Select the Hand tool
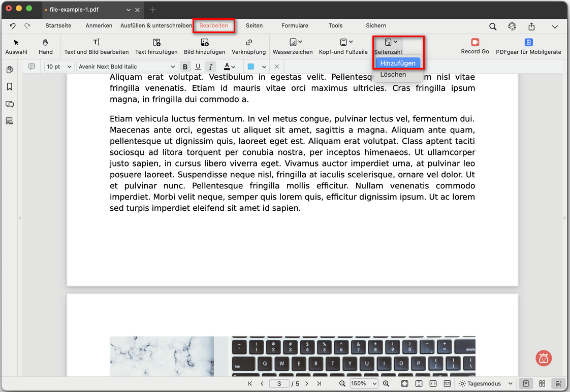 tap(45, 46)
